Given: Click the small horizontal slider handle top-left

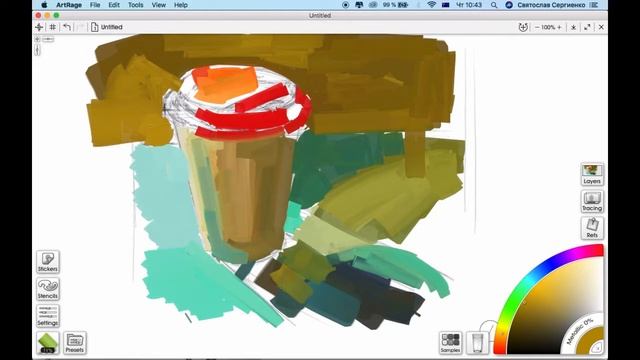Looking at the screenshot, I should coord(48,39).
